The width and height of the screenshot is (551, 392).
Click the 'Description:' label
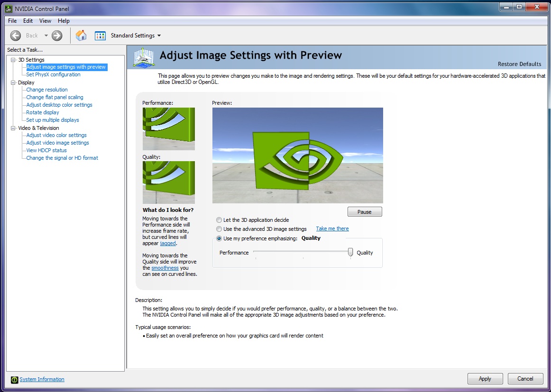[x=148, y=301]
